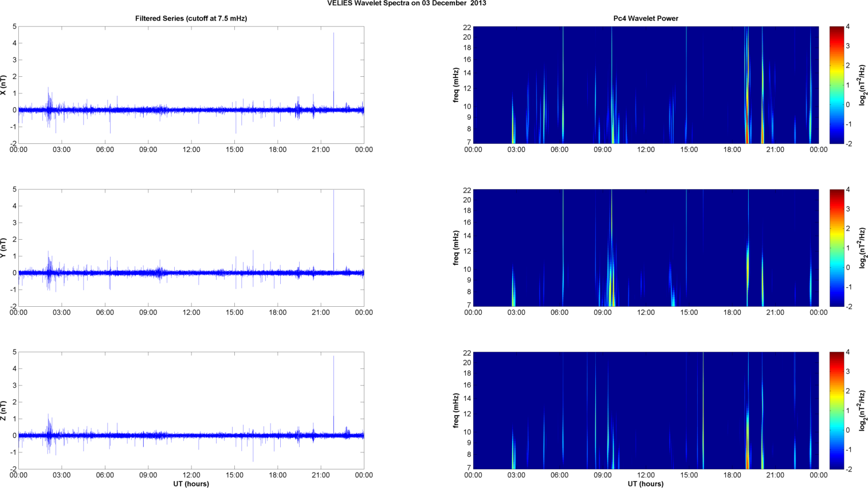
Task: Click the 09:30 power streak in middle spectrogram
Action: (611, 287)
